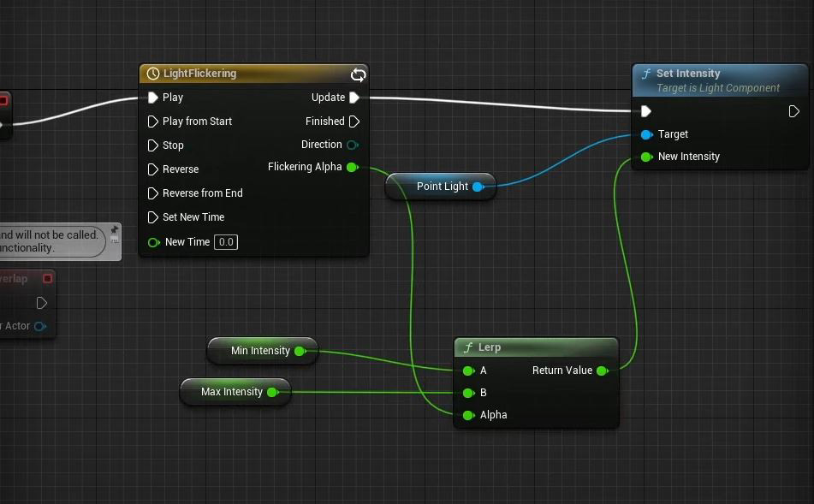Click the Alpha input pin on the Lerp node
The height and width of the screenshot is (504, 814).
point(468,415)
